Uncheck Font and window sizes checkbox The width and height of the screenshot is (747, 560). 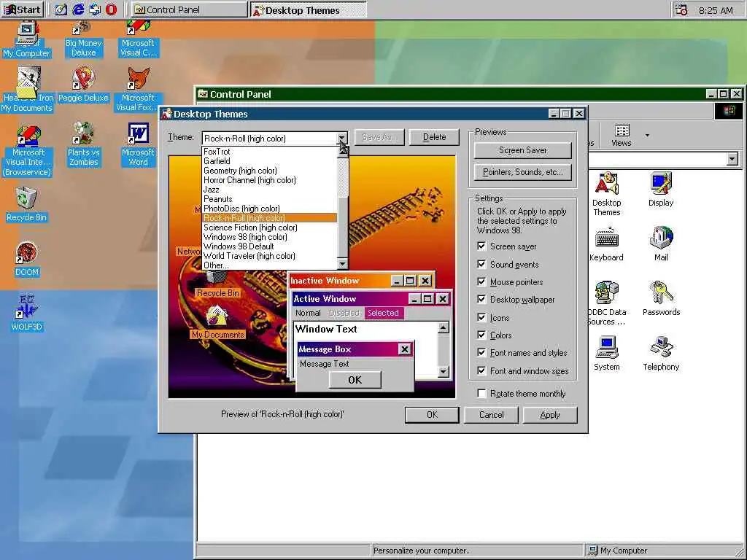point(481,370)
